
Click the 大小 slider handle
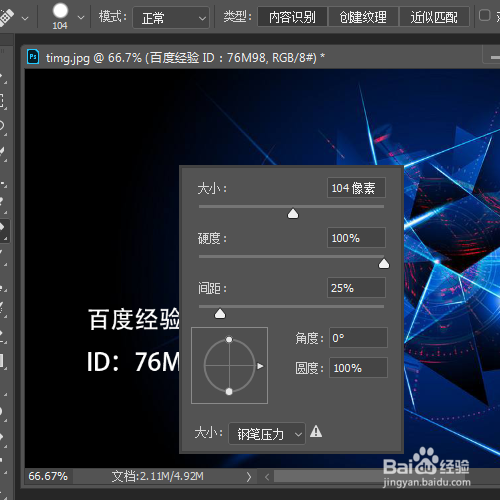pyautogui.click(x=293, y=214)
